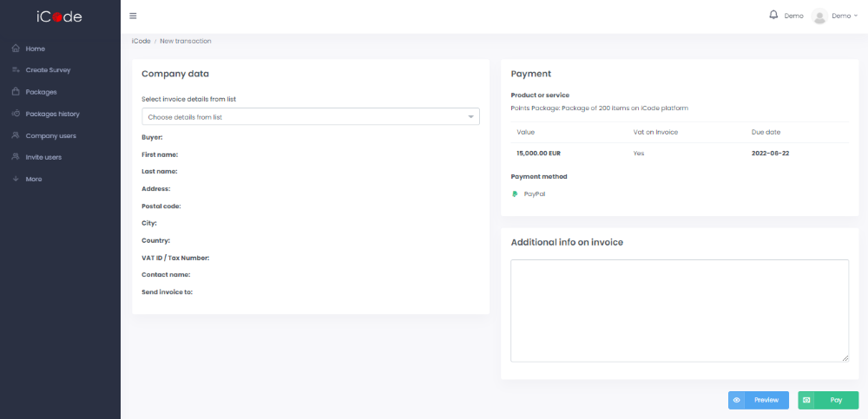Click the additional invoice info text area
This screenshot has height=419, width=868.
[679, 310]
